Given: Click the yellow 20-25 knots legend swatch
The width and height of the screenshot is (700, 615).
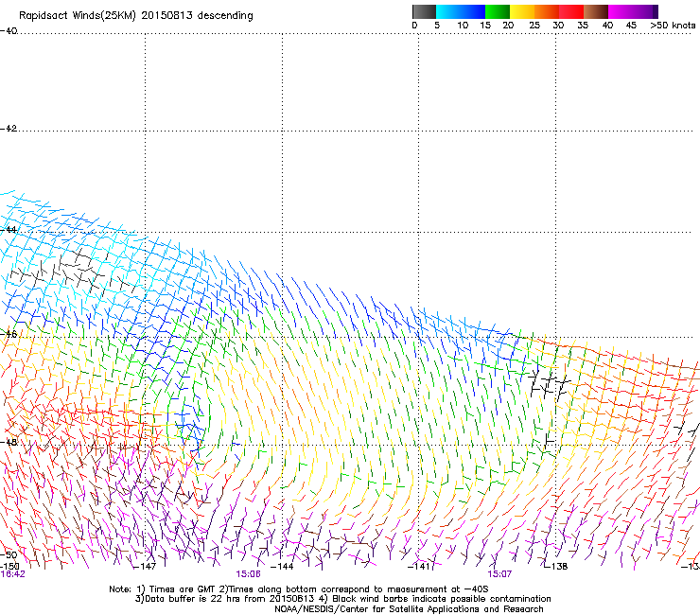Looking at the screenshot, I should tap(522, 11).
